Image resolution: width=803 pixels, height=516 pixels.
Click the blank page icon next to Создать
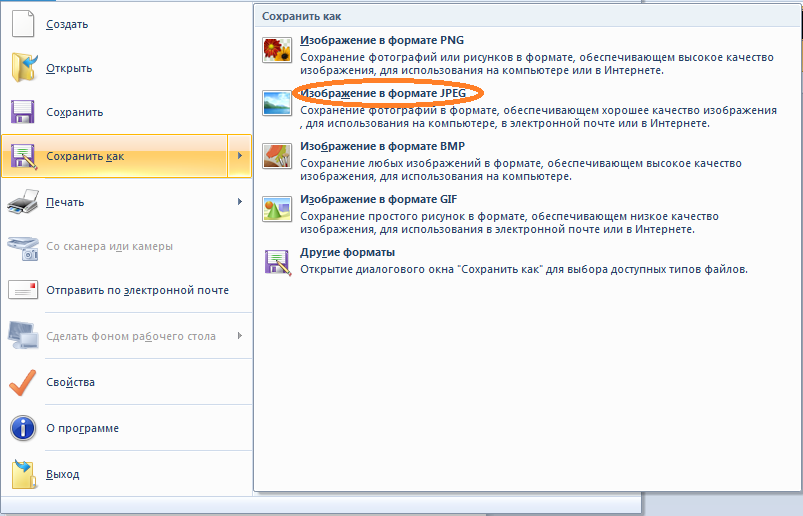[23, 24]
